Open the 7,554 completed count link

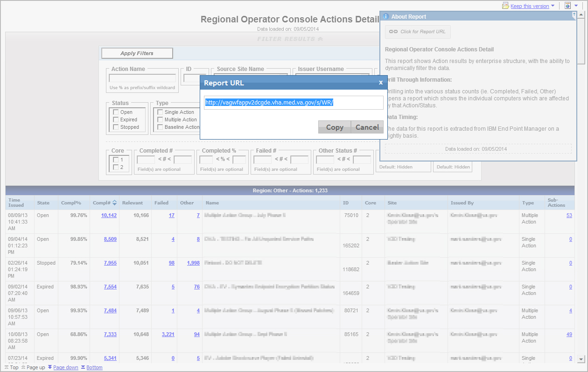[x=110, y=287]
